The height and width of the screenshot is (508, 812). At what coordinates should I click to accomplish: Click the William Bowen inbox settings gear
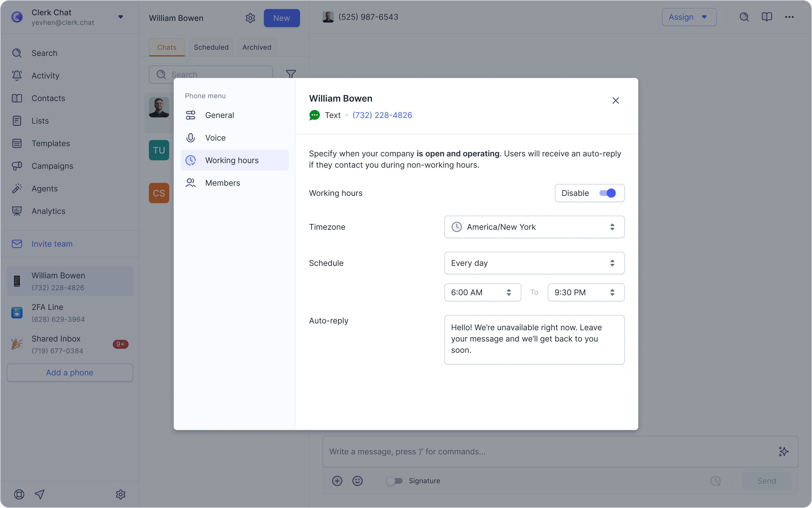pos(250,18)
